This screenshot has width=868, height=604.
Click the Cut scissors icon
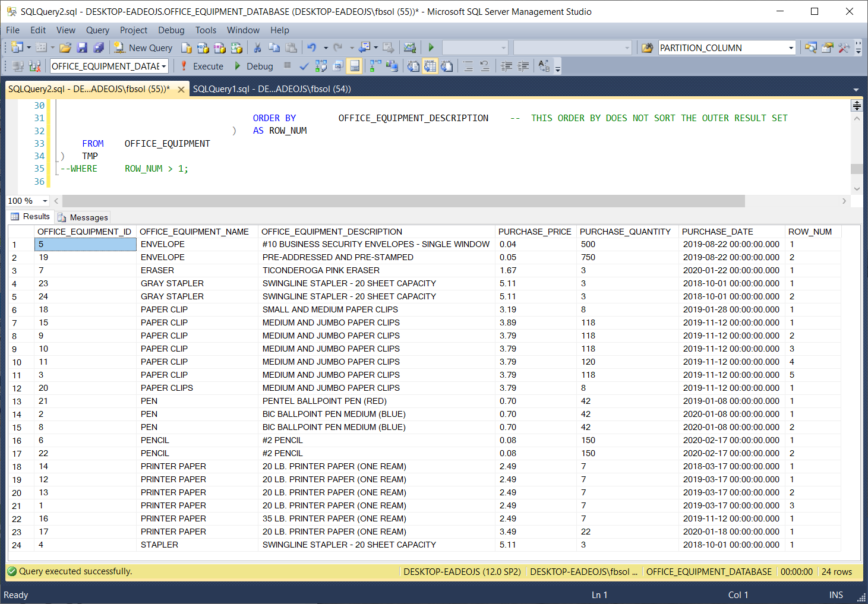(x=257, y=48)
